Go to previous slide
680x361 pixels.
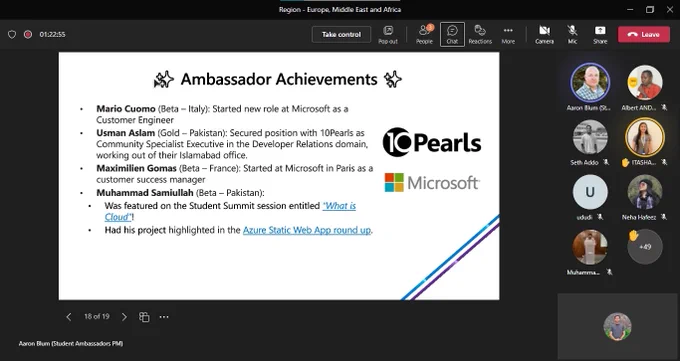[69, 317]
